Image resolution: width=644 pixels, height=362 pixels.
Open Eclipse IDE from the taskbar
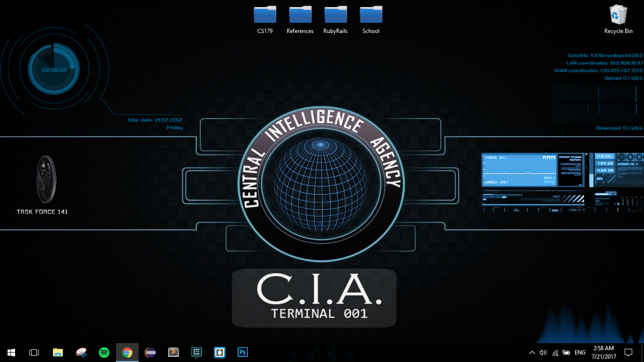click(x=150, y=352)
